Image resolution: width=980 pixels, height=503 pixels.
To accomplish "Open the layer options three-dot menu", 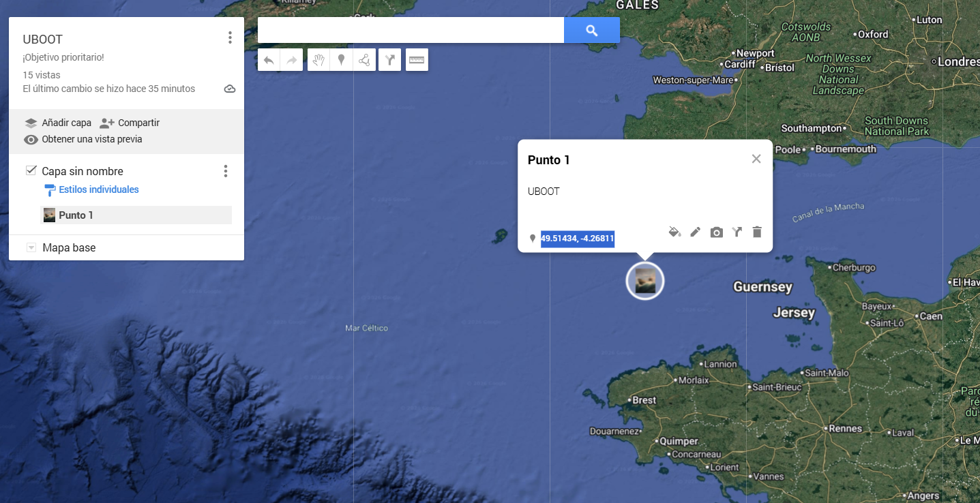I will coord(226,171).
